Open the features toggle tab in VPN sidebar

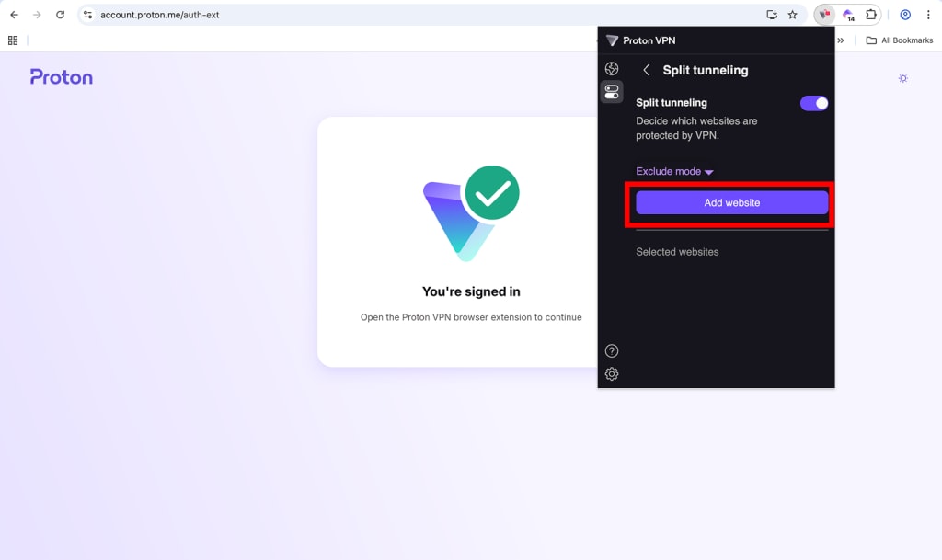[x=612, y=92]
